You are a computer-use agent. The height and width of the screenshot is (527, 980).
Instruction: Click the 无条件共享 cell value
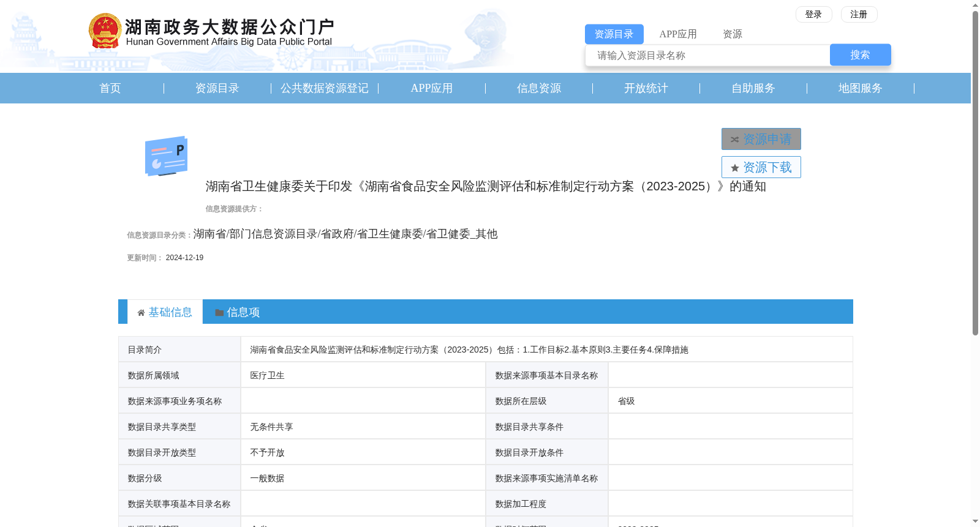pyautogui.click(x=271, y=427)
